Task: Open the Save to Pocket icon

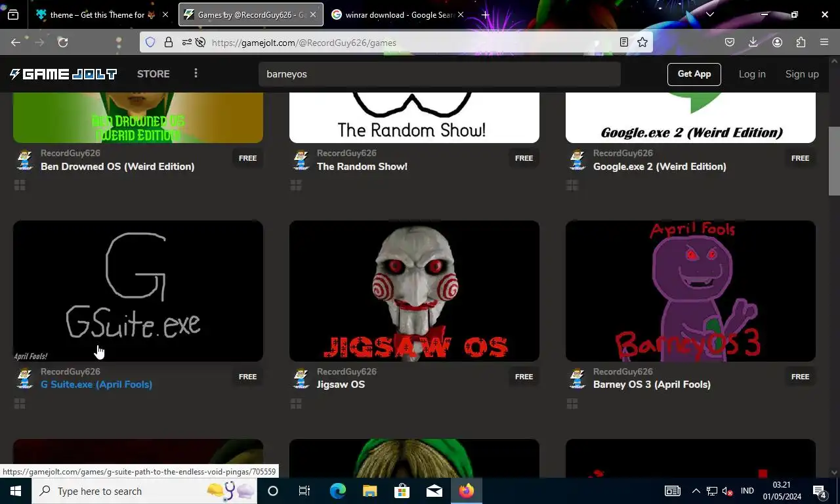Action: [730, 43]
